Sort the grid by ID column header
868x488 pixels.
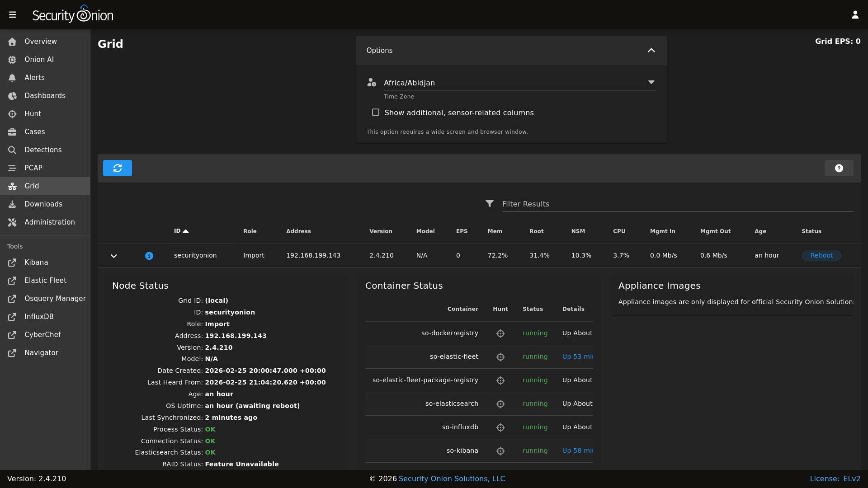point(177,231)
